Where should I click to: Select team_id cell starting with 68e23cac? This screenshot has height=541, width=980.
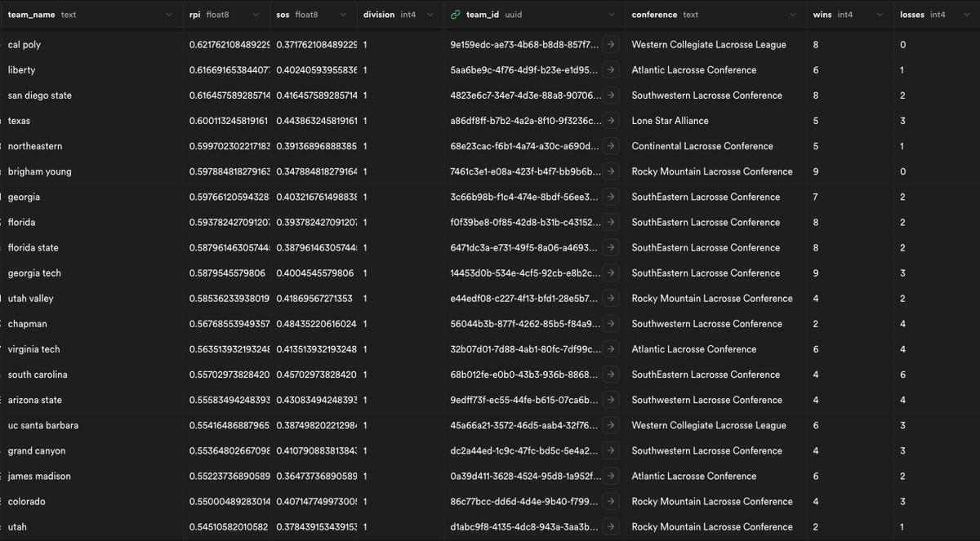pos(524,146)
